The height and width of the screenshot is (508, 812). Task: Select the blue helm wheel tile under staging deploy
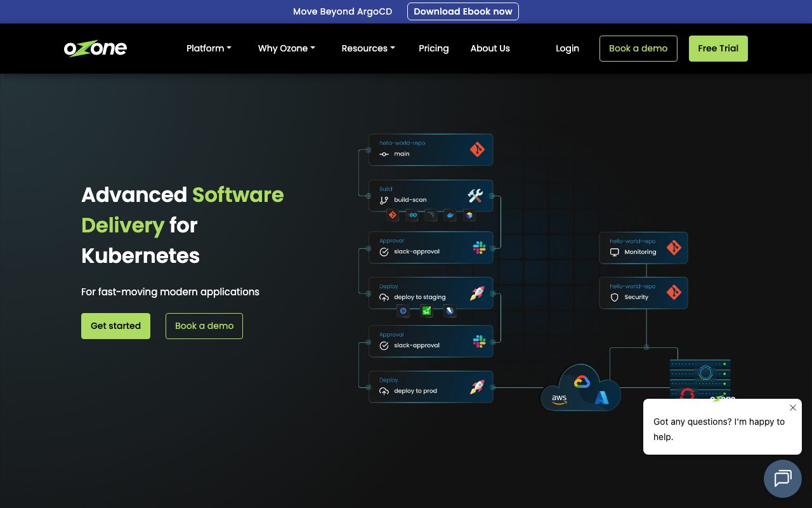(403, 311)
